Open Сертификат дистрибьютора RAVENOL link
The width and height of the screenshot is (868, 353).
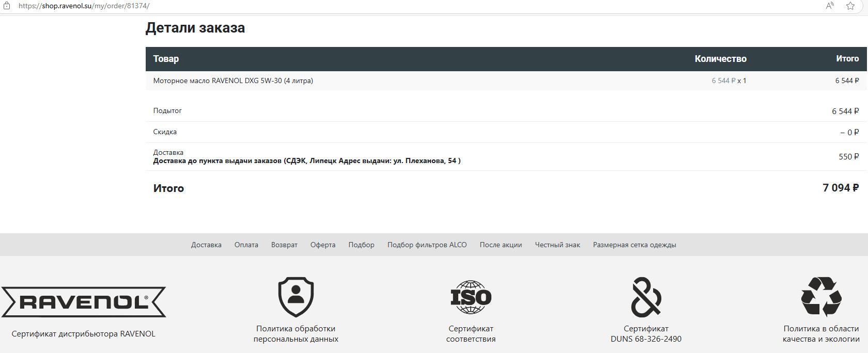[84, 334]
